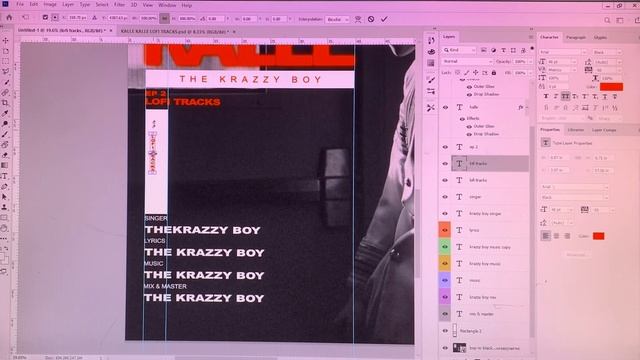Hide the 'kalle' text layer
640x360 pixels.
click(x=445, y=107)
